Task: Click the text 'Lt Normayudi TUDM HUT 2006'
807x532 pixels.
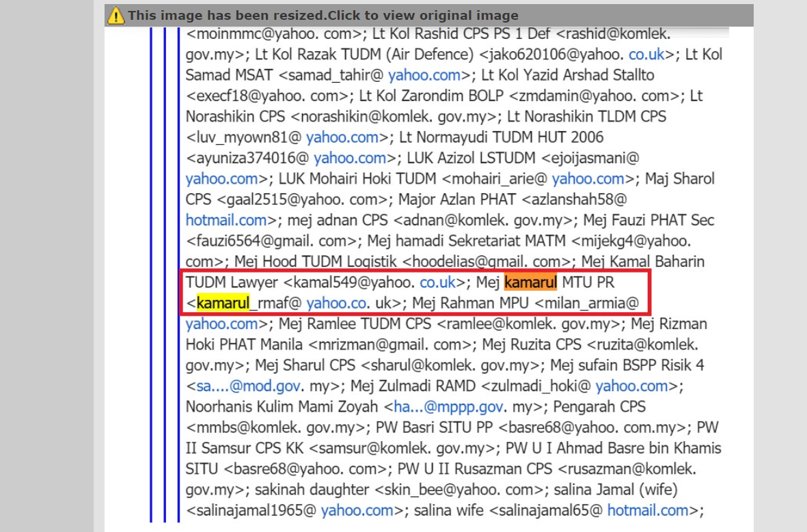Action: coord(502,137)
